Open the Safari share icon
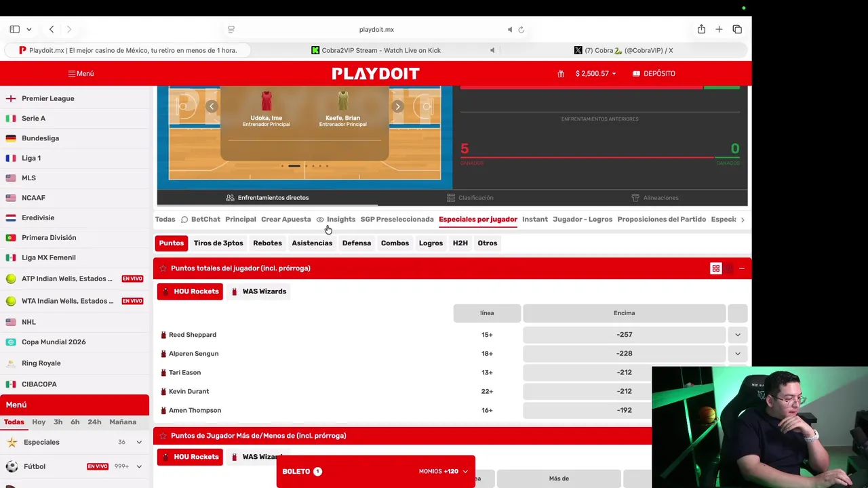The width and height of the screenshot is (868, 488). [701, 29]
